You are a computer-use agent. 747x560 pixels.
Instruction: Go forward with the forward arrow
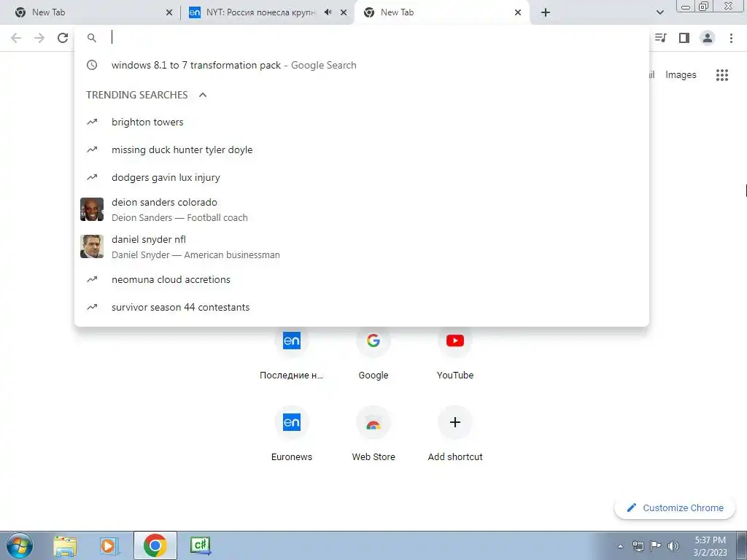(x=39, y=38)
